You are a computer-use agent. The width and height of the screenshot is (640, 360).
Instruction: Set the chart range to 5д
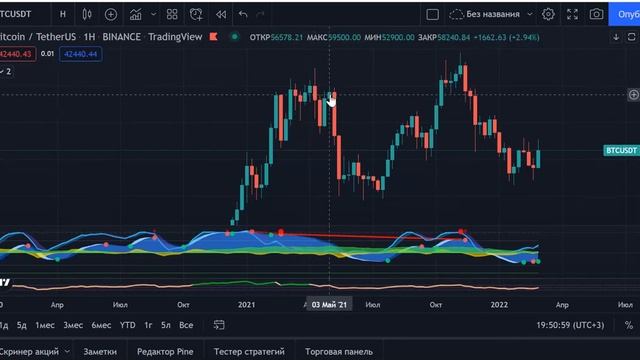point(22,325)
